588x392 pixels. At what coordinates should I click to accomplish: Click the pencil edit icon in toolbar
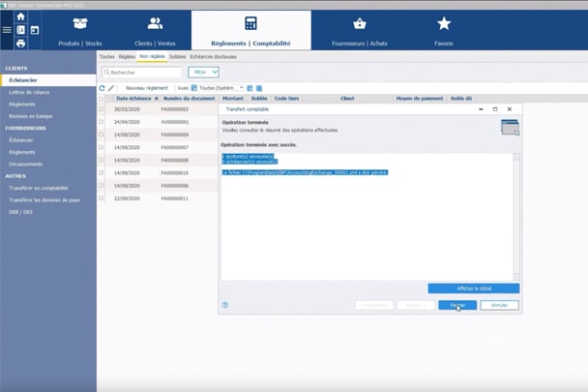pyautogui.click(x=111, y=88)
